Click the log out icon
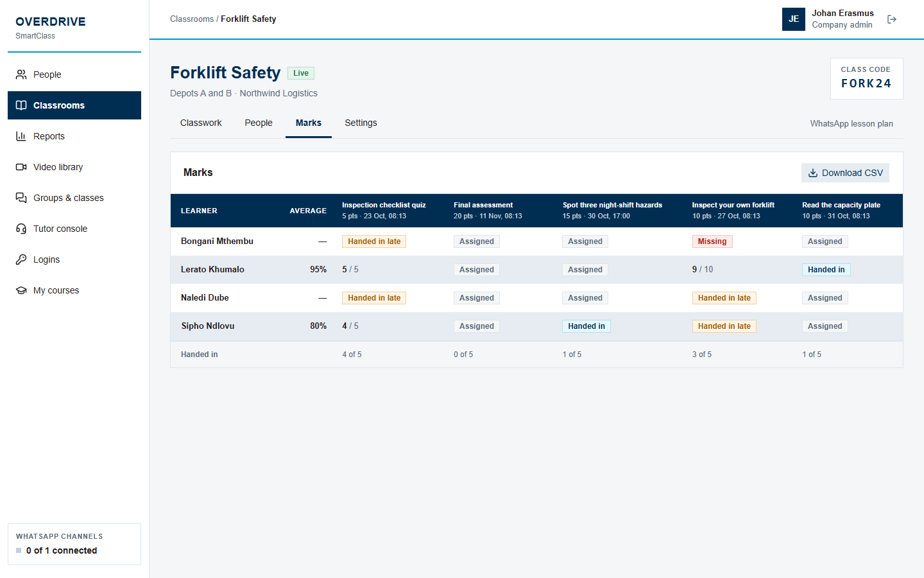This screenshot has width=924, height=578. pos(892,19)
